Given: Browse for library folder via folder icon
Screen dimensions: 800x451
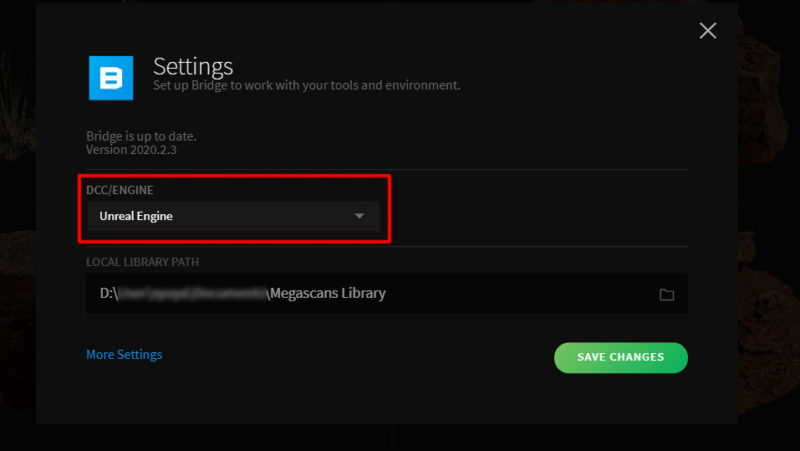Looking at the screenshot, I should point(666,294).
